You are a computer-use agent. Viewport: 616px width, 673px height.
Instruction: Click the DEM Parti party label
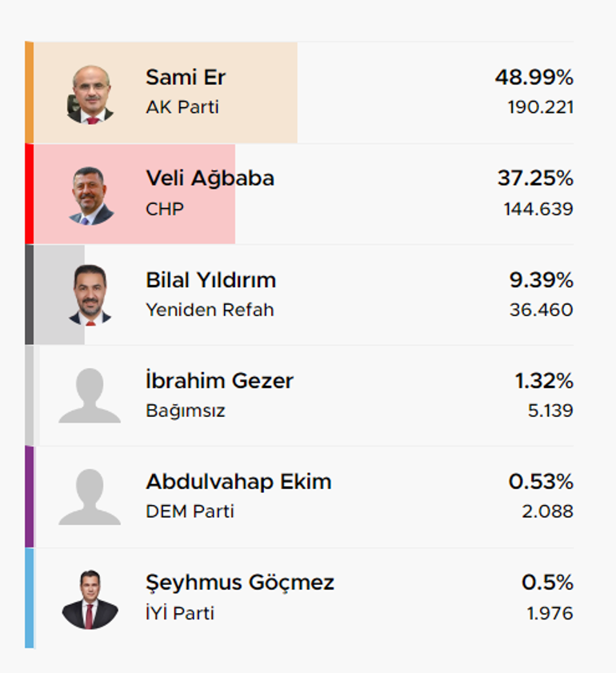pos(190,511)
